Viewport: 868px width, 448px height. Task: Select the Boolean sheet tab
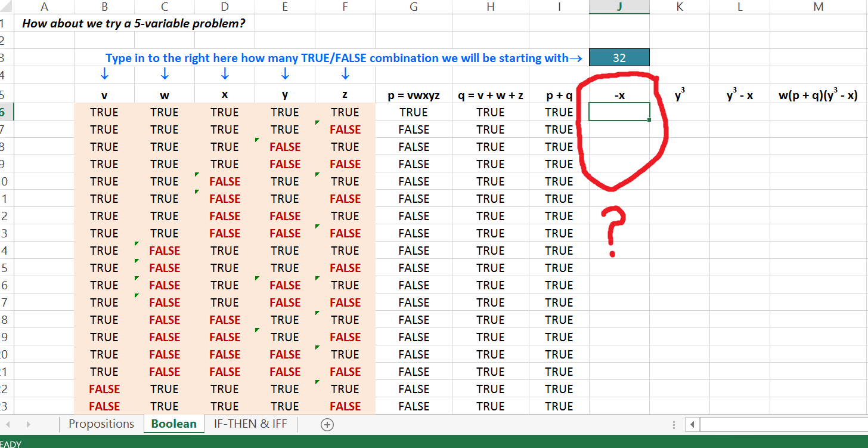point(173,424)
